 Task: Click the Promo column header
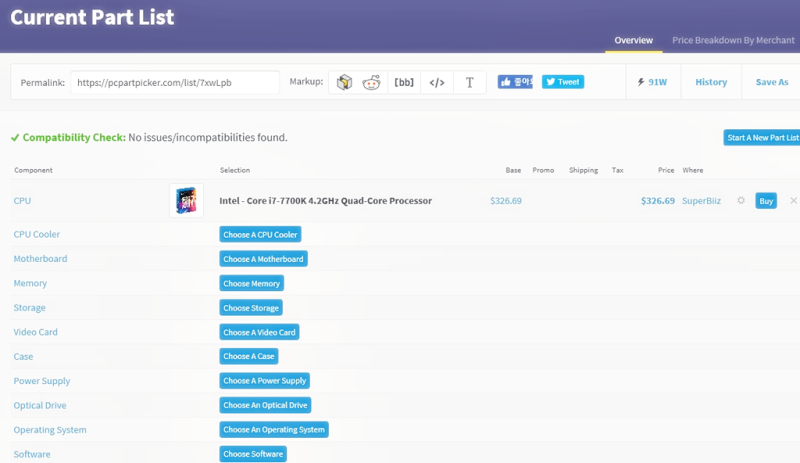click(x=543, y=170)
